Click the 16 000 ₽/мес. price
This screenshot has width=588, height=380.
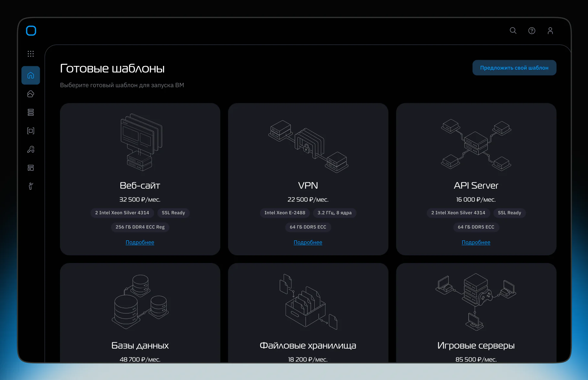click(x=476, y=200)
